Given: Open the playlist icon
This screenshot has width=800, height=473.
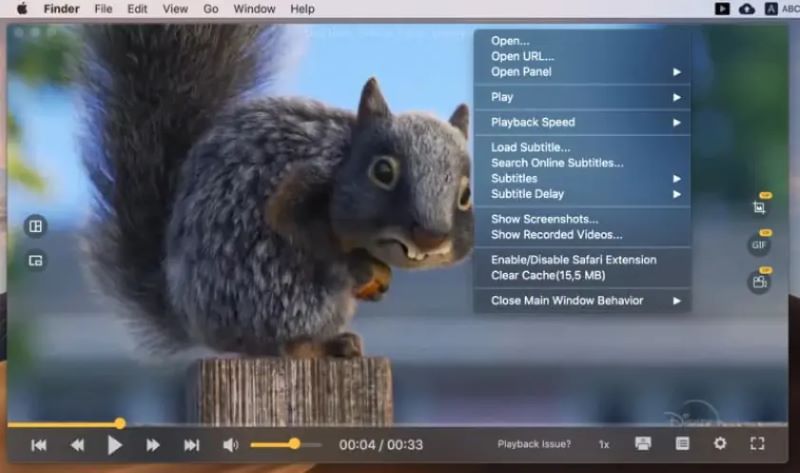Looking at the screenshot, I should [x=682, y=444].
